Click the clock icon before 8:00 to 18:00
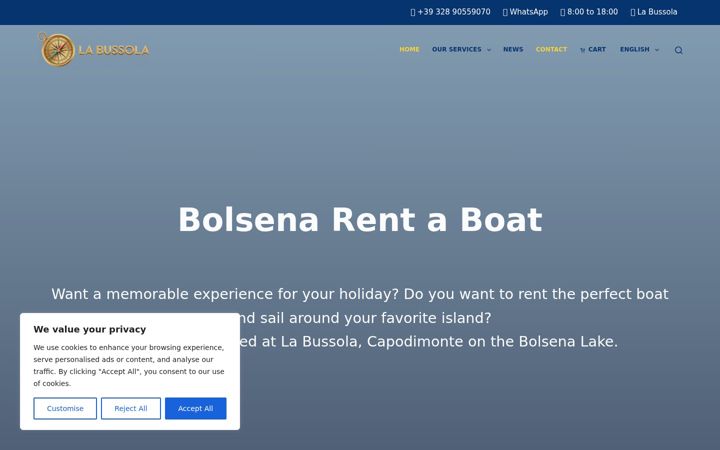This screenshot has width=720, height=450. pyautogui.click(x=562, y=12)
